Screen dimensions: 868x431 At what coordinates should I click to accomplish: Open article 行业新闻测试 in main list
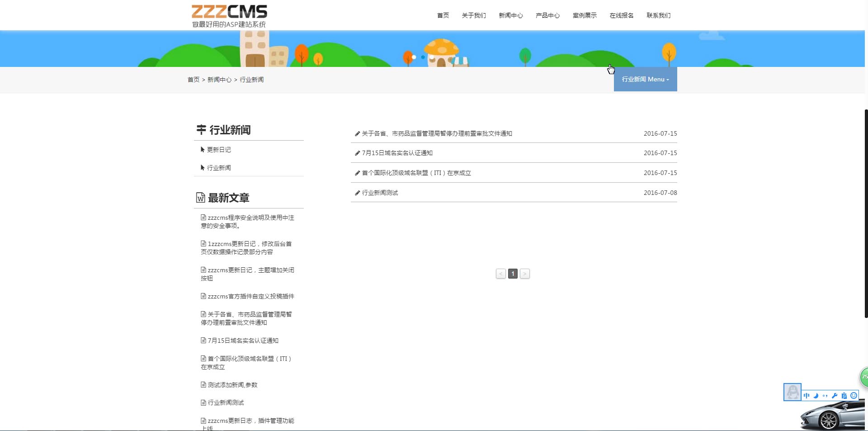point(380,193)
